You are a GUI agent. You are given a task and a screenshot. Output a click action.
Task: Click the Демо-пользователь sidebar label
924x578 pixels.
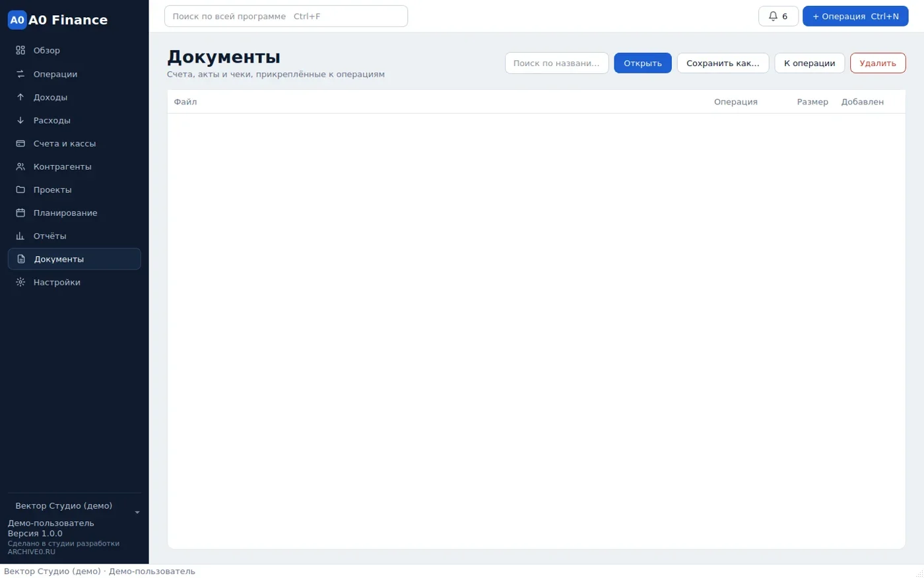tap(51, 523)
